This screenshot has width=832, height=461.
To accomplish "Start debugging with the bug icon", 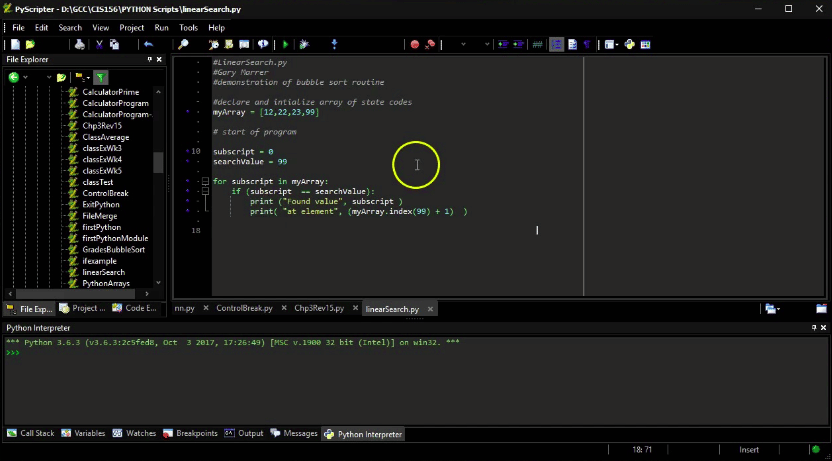I will pyautogui.click(x=305, y=45).
